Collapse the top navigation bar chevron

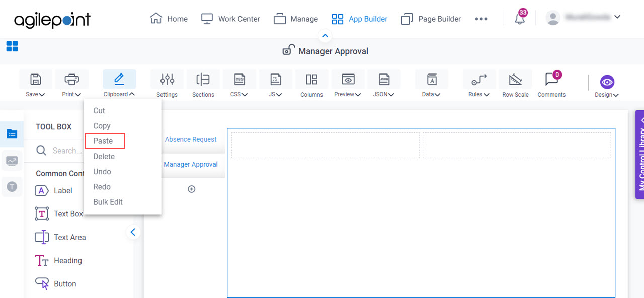(x=325, y=36)
